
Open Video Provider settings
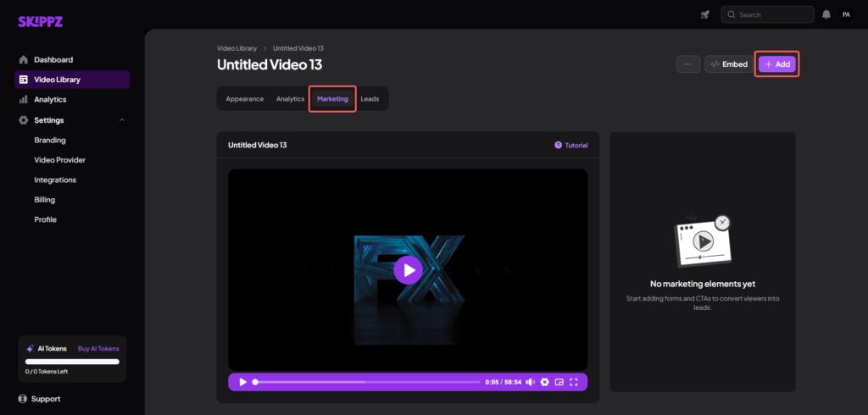pos(60,160)
